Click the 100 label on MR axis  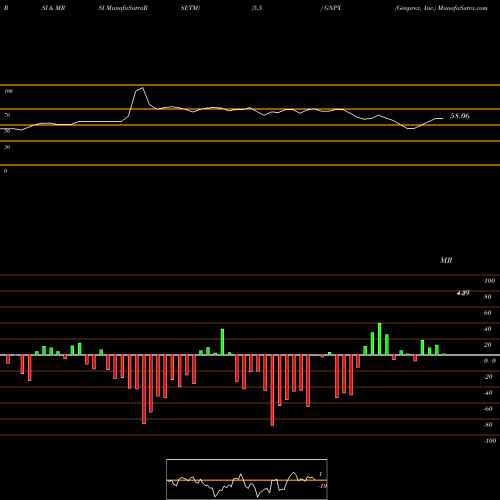click(489, 281)
